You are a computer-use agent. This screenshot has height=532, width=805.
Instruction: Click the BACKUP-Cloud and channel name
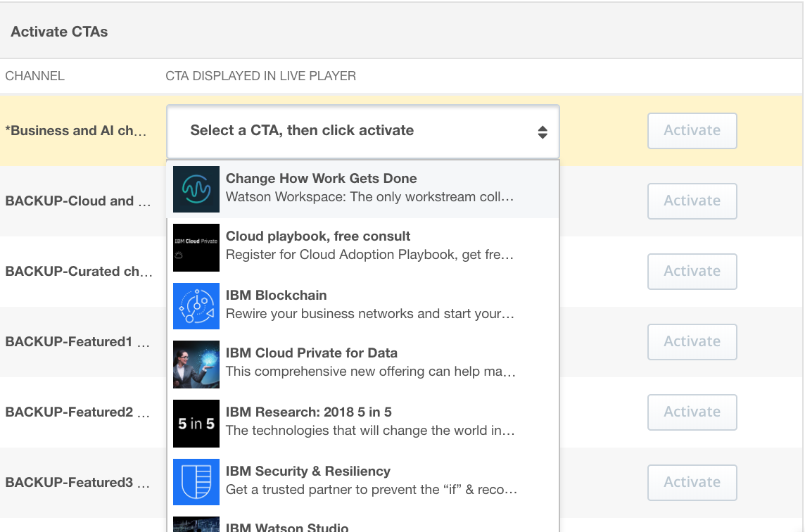[x=78, y=201]
